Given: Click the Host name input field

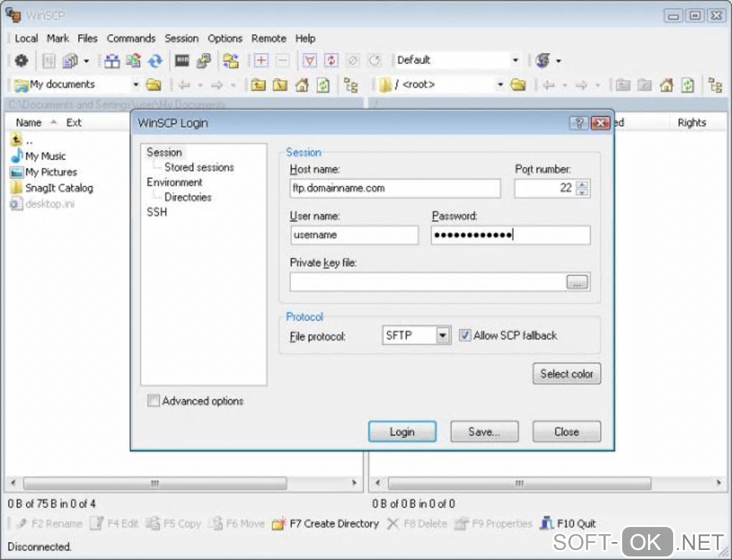Looking at the screenshot, I should coord(395,188).
